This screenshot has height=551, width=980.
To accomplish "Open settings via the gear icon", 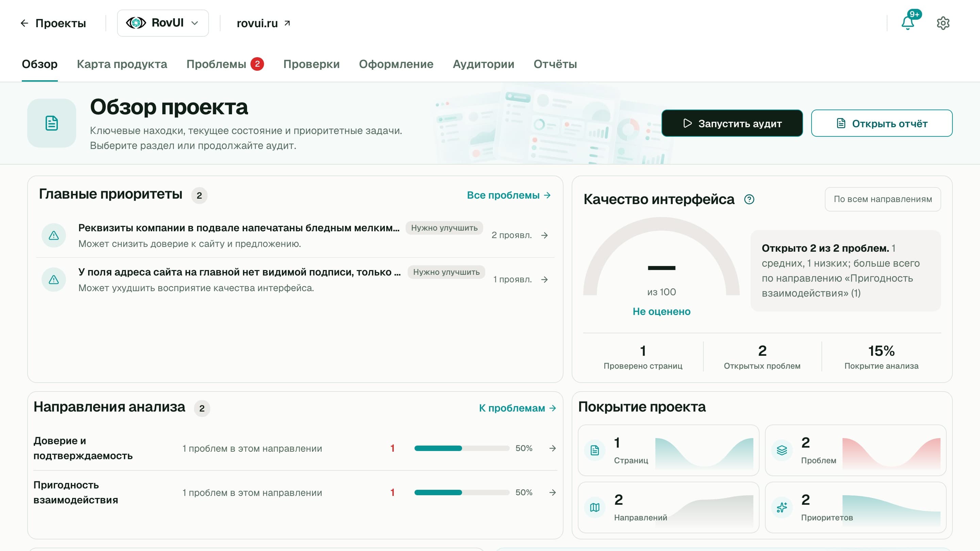I will coord(943,23).
